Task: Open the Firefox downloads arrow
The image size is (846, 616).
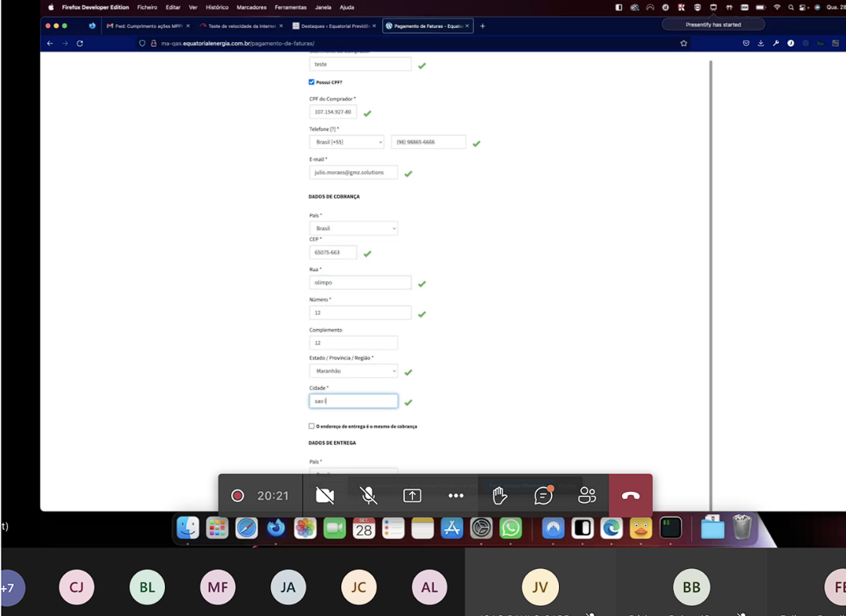Action: coord(761,43)
